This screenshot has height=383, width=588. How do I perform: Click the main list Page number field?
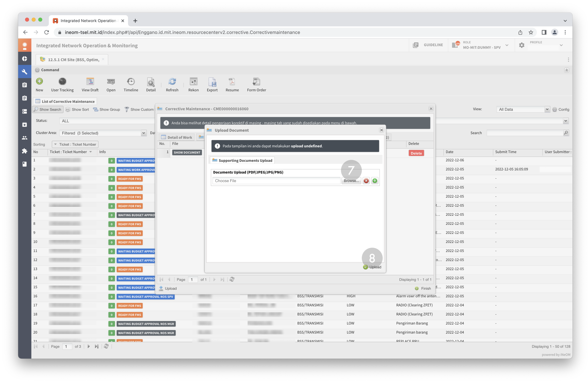[x=67, y=346]
